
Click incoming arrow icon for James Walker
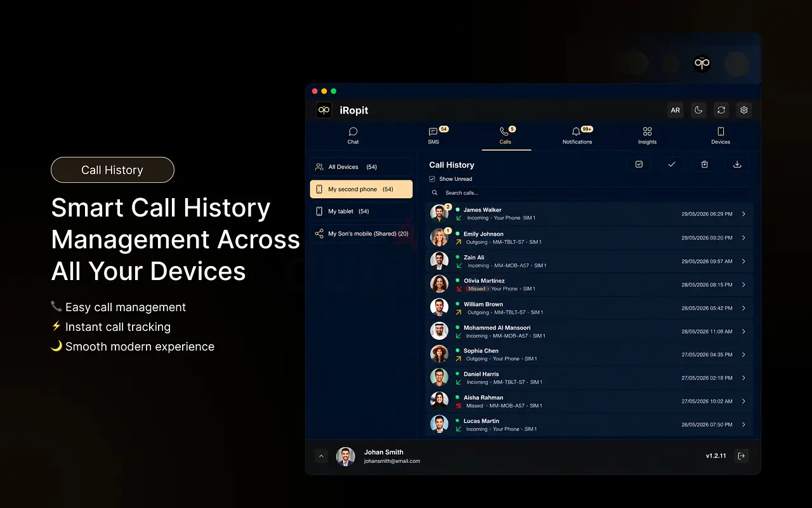pos(459,218)
